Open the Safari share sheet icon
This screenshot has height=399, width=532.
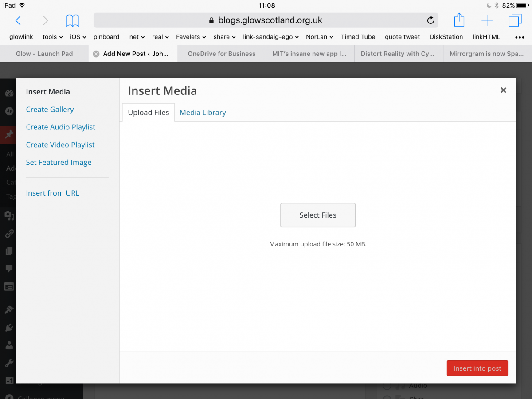(459, 20)
